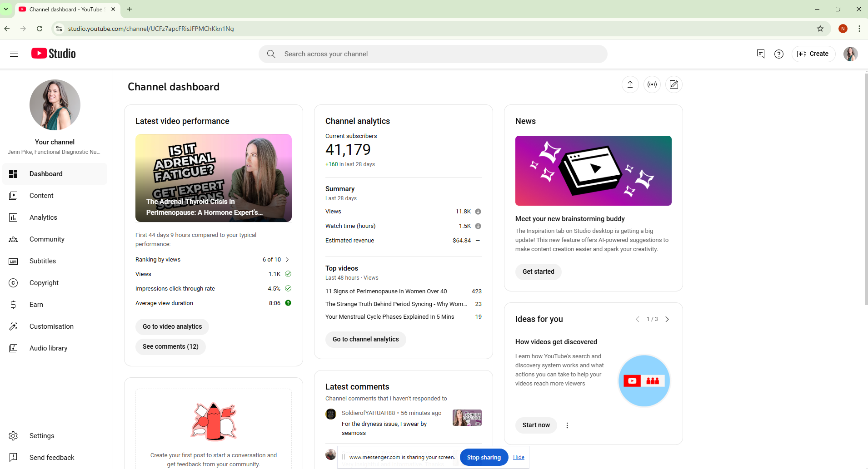Open the tab search dropdown arrow

(6, 9)
